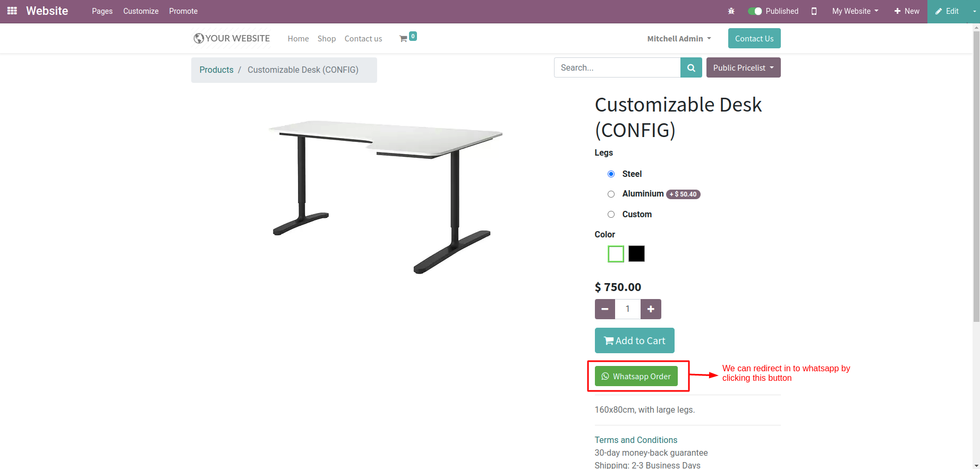Expand the Mitchell Admin user menu
Viewport: 980px width, 469px height.
tap(679, 39)
